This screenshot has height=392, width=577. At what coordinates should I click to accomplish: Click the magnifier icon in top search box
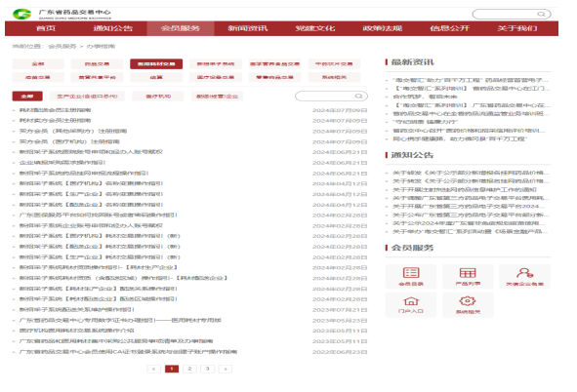[541, 14]
